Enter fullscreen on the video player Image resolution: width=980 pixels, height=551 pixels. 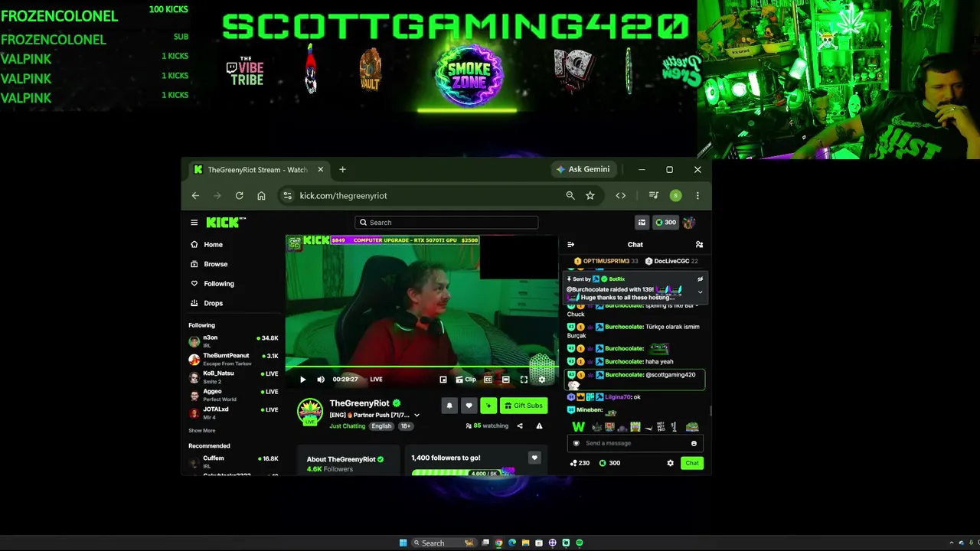[x=524, y=380]
